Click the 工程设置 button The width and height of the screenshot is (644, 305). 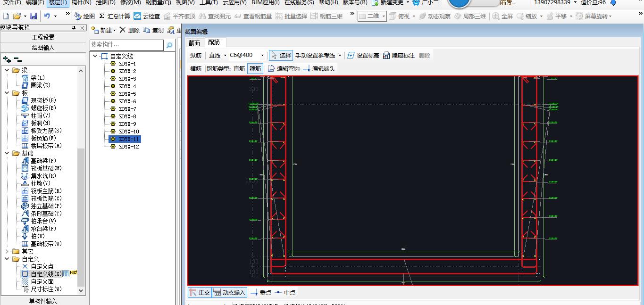pyautogui.click(x=43, y=37)
